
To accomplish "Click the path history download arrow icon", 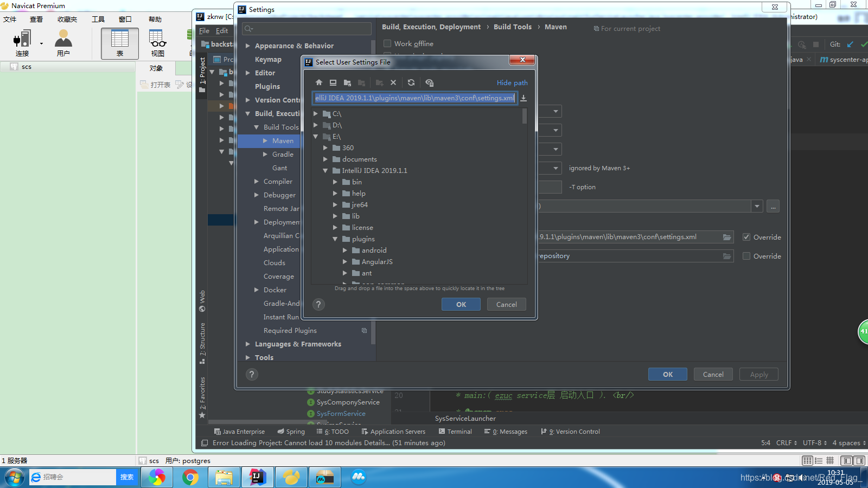I will coord(524,98).
